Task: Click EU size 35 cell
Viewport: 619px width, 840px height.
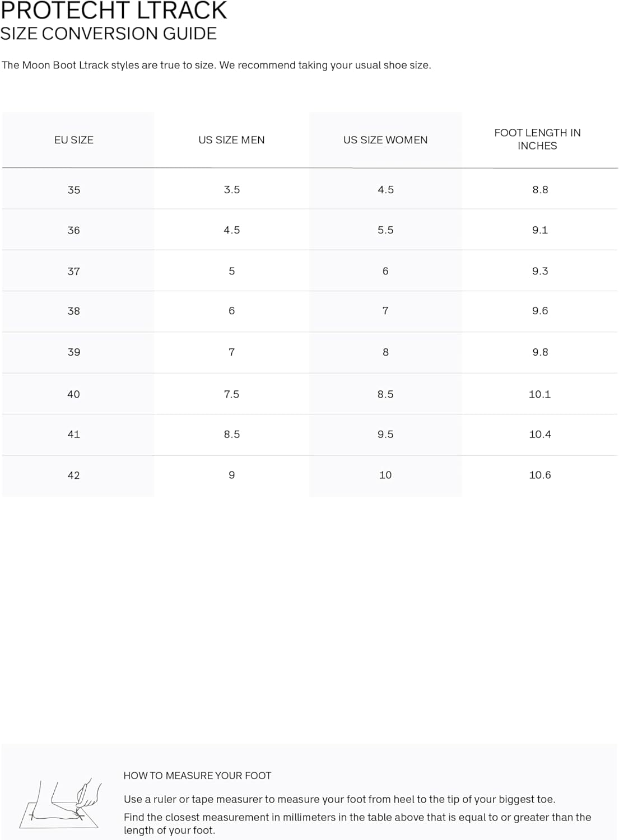Action: [74, 190]
